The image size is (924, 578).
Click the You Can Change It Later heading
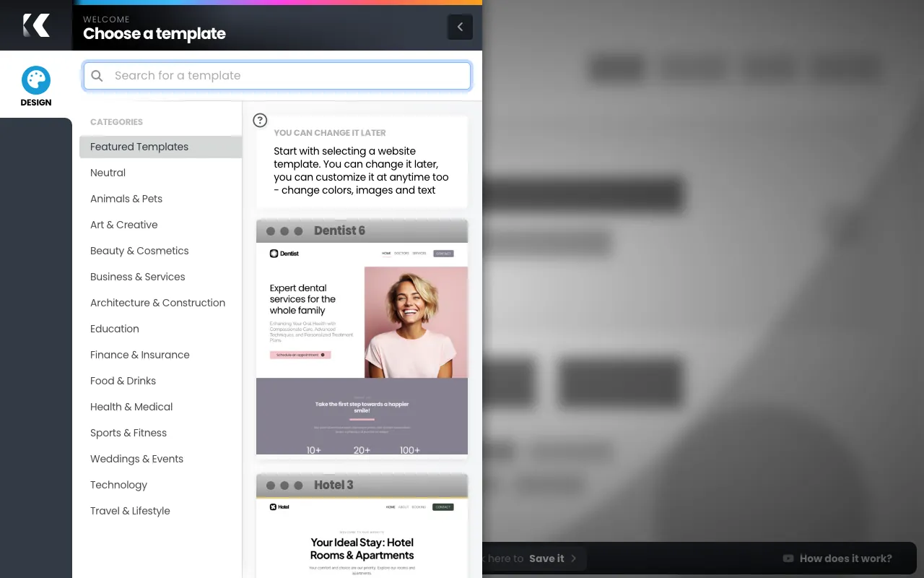coord(330,133)
